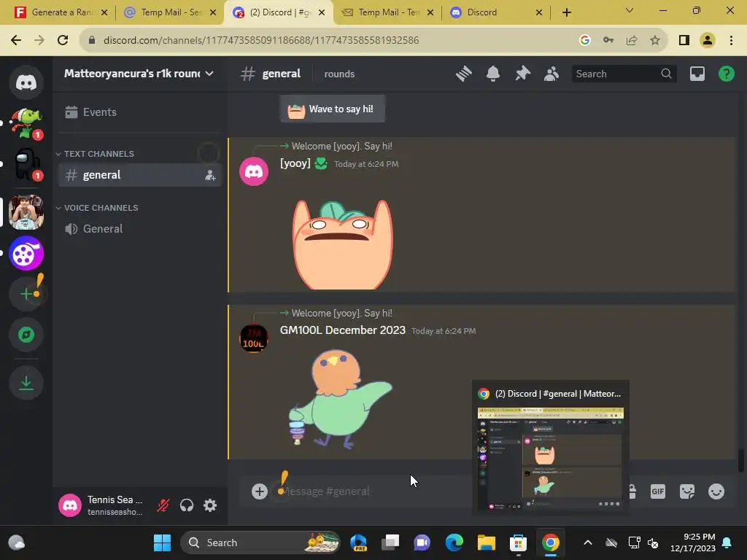Open Chrome tab search chevron
Screen dimensions: 747x560
tap(630, 10)
